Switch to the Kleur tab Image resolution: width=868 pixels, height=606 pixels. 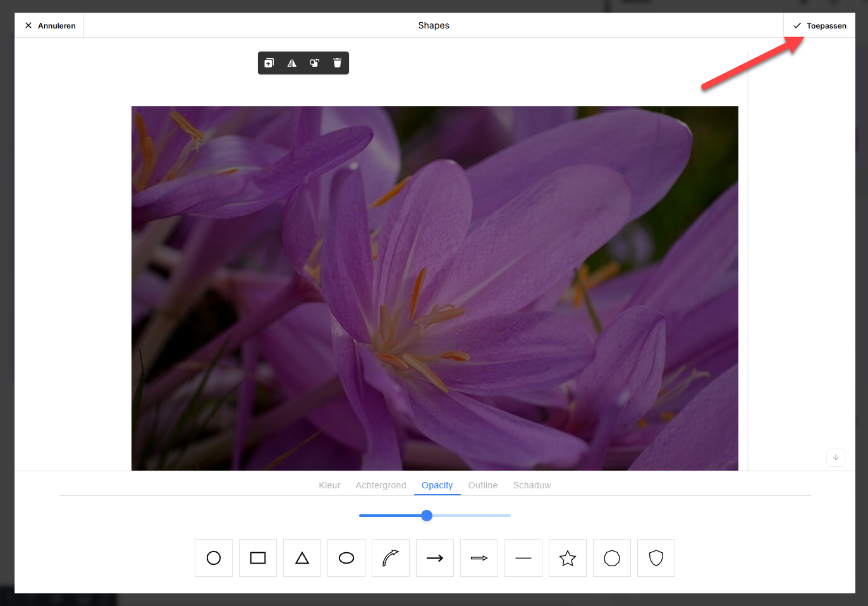tap(329, 485)
